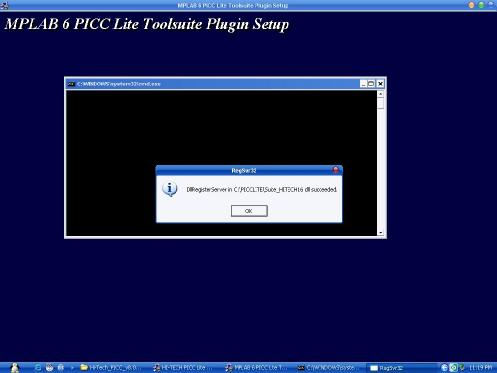Switch to C:\WINDOWS cmd taskbar item

[x=328, y=368]
